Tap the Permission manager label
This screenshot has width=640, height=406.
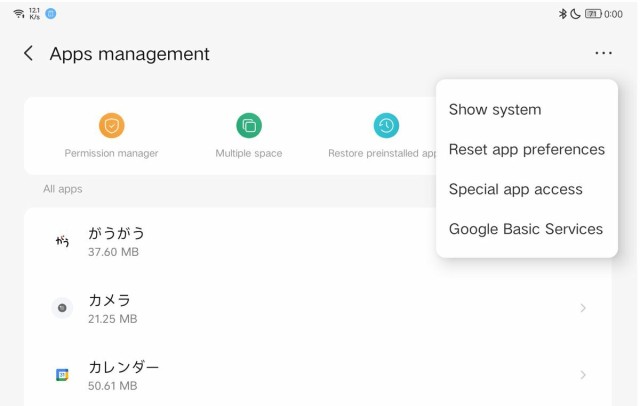(x=111, y=154)
